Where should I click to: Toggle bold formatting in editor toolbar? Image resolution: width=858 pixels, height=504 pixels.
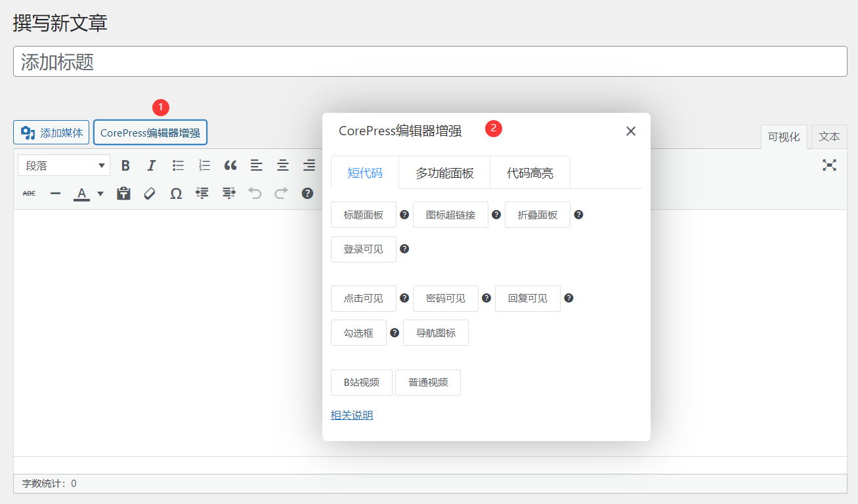125,165
